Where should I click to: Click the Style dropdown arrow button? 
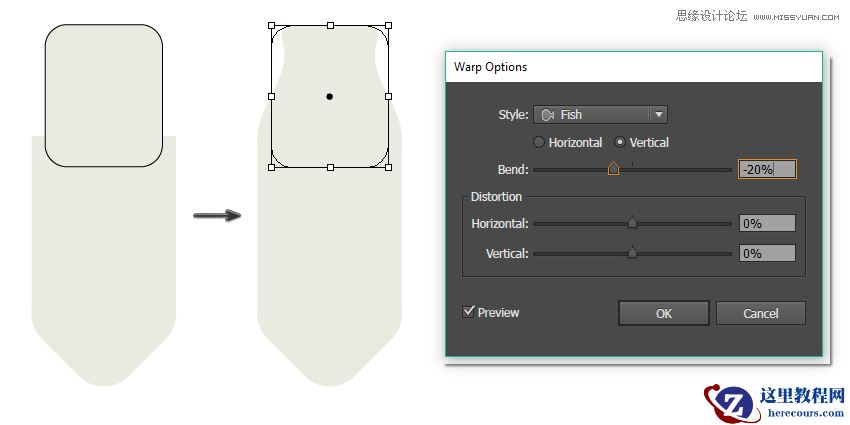tap(659, 114)
